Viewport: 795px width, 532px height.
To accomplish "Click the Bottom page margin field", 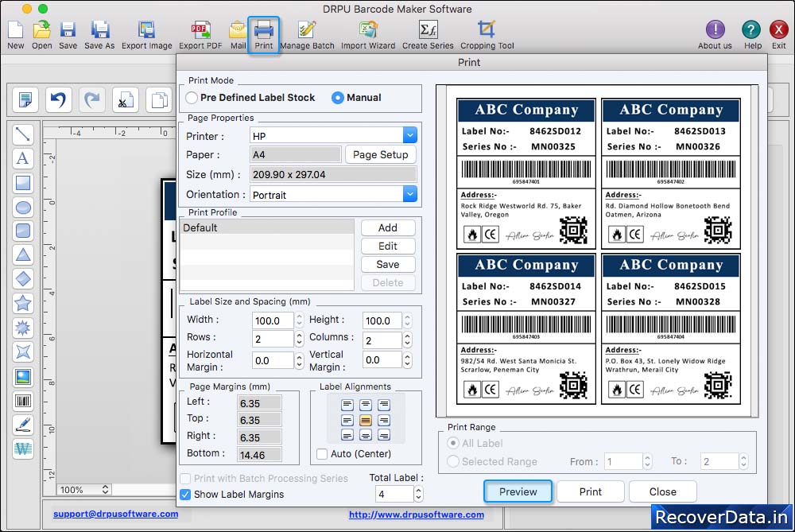I will [x=260, y=455].
